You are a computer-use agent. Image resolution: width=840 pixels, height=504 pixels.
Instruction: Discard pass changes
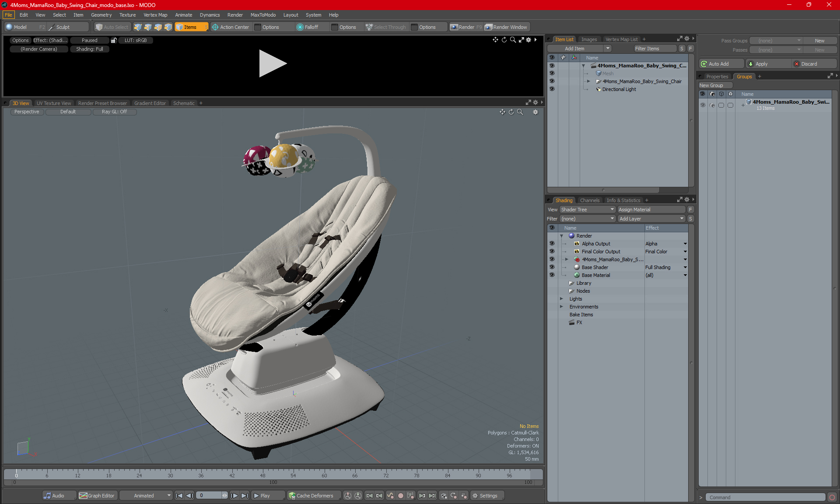tap(815, 64)
